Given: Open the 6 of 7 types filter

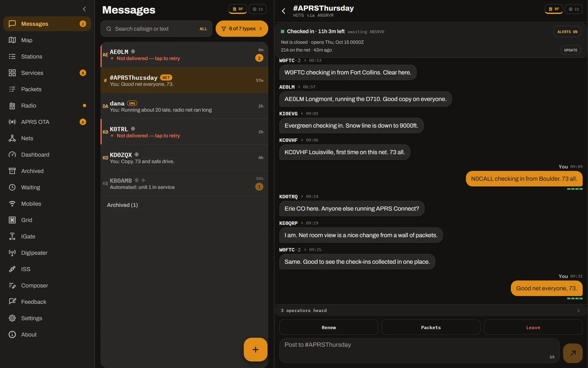Looking at the screenshot, I should 242,29.
